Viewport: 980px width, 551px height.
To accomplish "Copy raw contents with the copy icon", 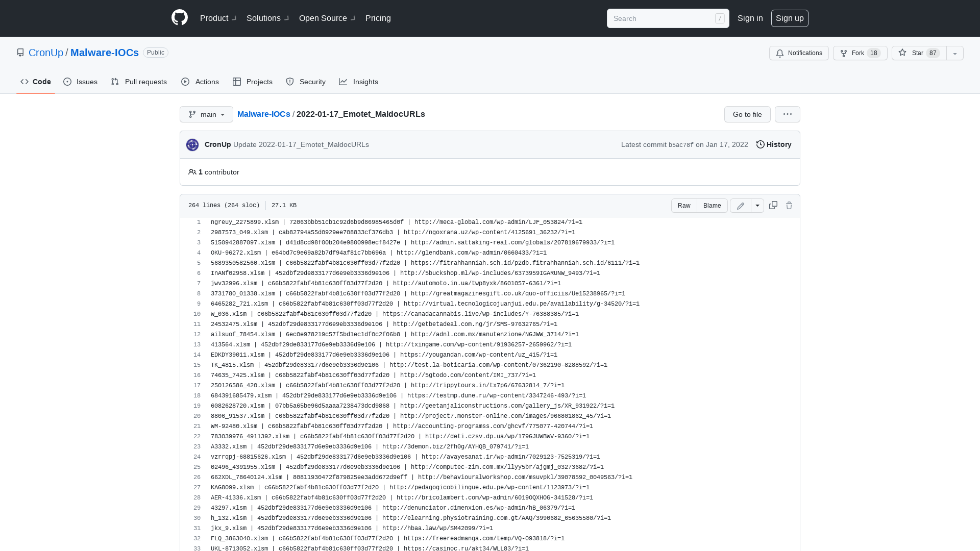I will pyautogui.click(x=773, y=205).
